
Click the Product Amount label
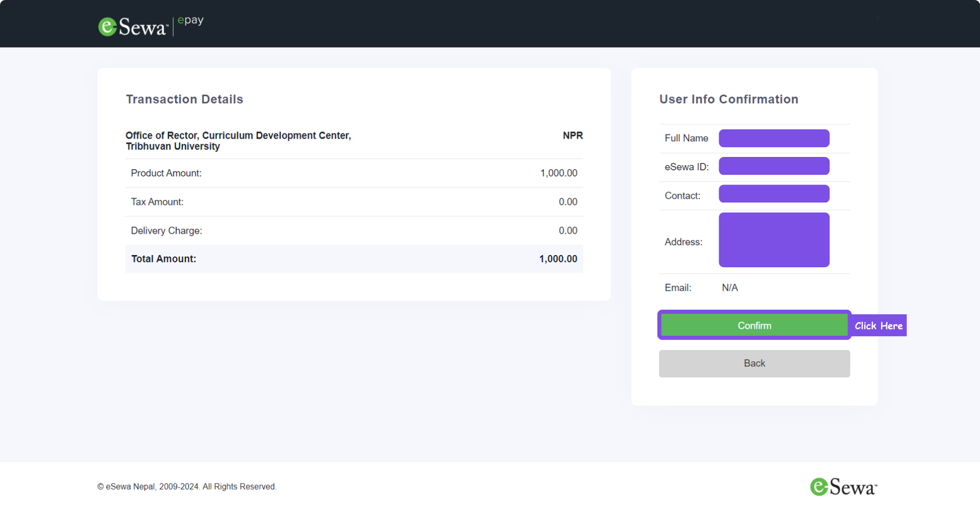[x=166, y=173]
